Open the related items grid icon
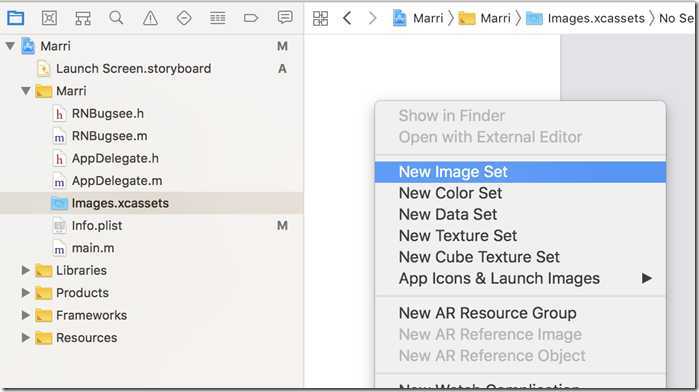This screenshot has width=699, height=392. click(x=320, y=18)
